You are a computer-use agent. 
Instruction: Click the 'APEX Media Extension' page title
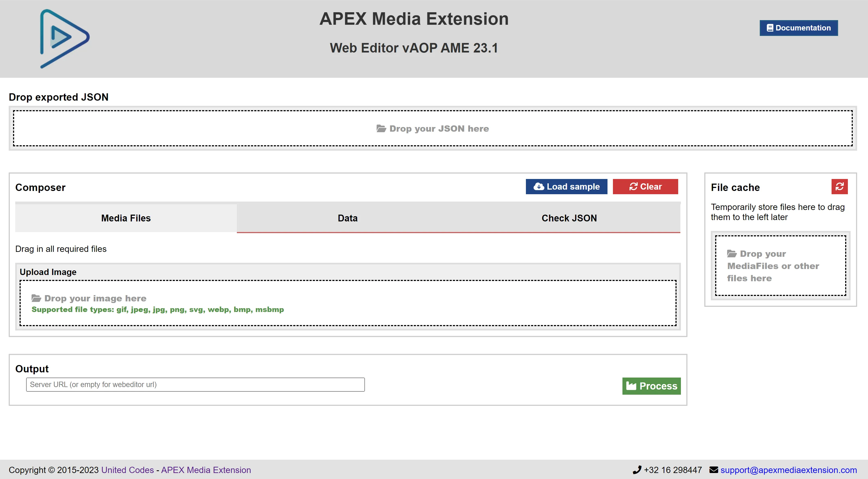[x=414, y=19]
